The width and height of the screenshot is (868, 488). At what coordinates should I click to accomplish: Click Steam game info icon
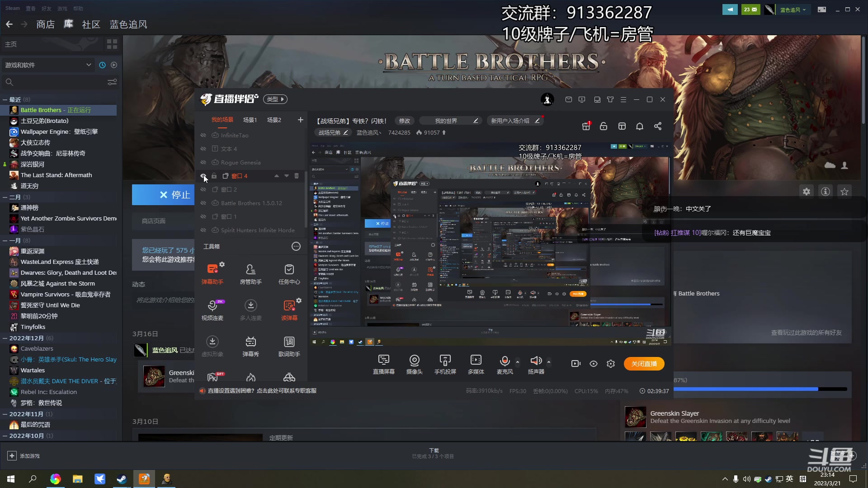click(x=826, y=192)
